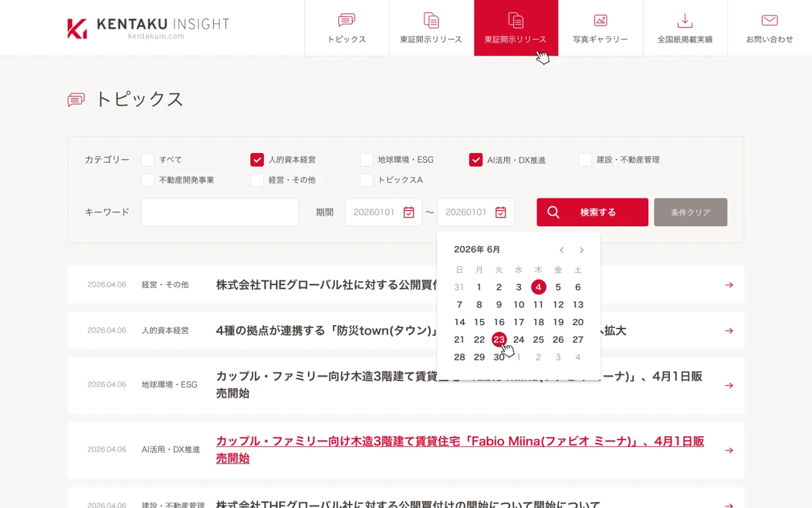Click the AI活用・DX推進 category label in news list

pos(171,450)
